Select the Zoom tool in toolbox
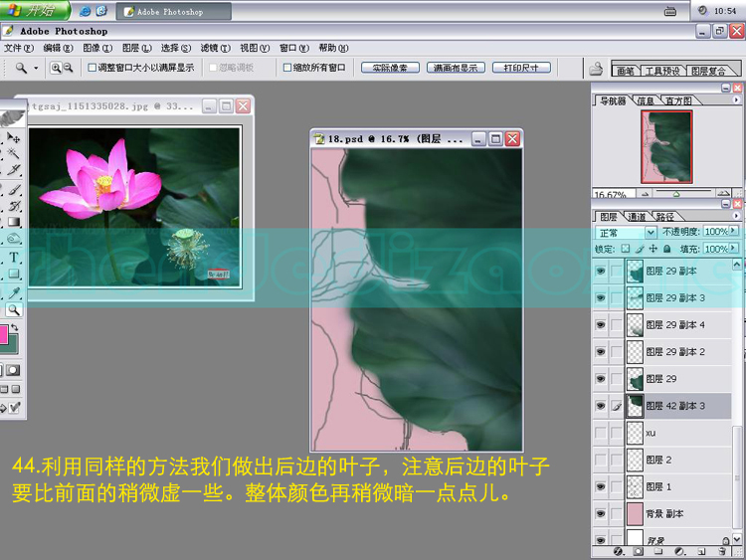The height and width of the screenshot is (560, 746). click(x=13, y=310)
